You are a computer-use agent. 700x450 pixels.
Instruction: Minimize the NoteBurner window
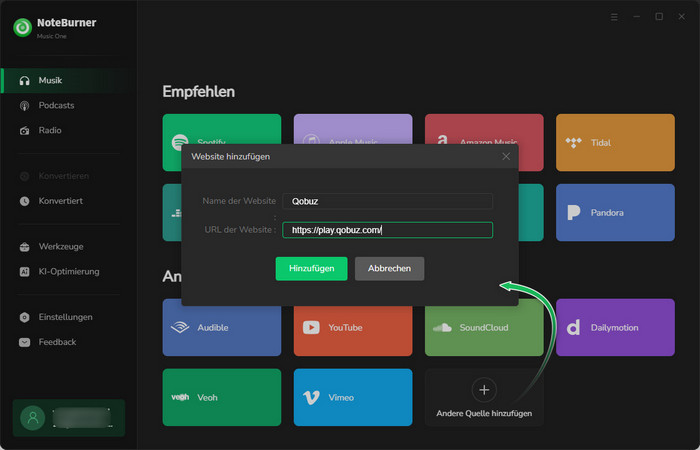pyautogui.click(x=637, y=17)
